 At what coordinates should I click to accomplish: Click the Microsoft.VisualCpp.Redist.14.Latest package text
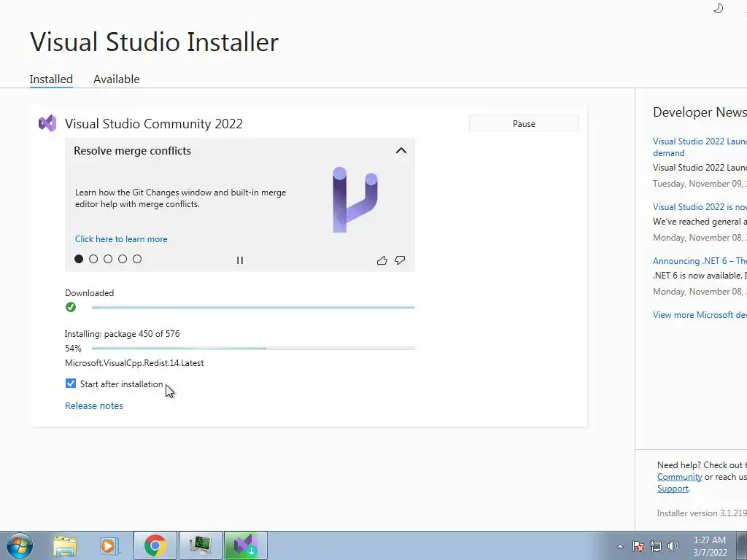tap(134, 363)
